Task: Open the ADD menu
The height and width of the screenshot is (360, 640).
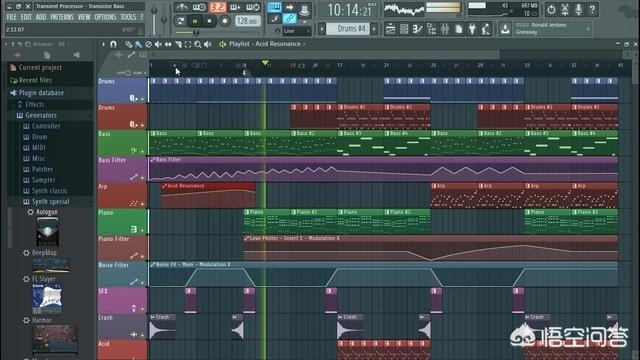Action: [x=41, y=17]
